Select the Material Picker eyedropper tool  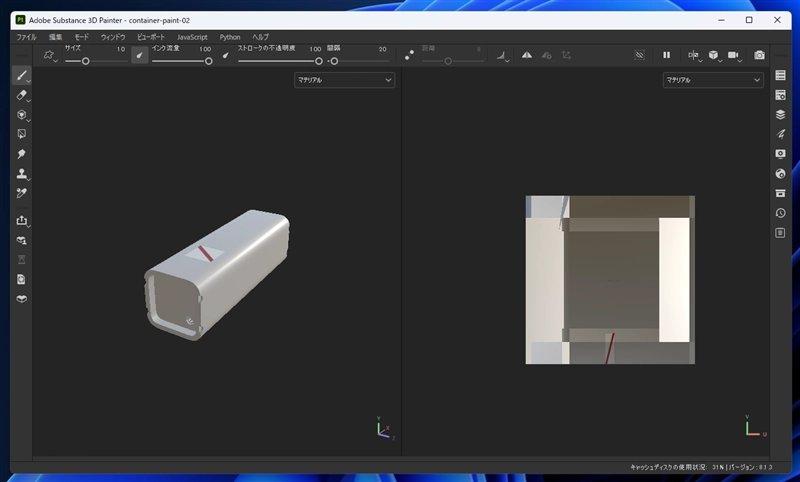[21, 193]
